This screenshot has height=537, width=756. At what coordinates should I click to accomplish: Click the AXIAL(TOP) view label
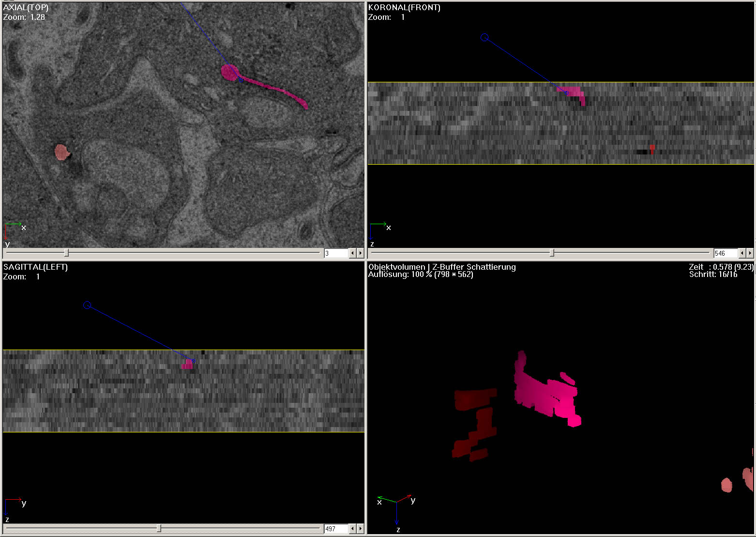(x=26, y=8)
